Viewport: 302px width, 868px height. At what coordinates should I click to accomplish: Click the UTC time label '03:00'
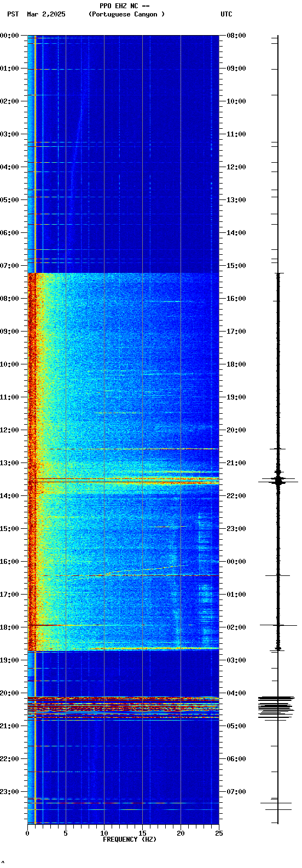click(x=236, y=660)
